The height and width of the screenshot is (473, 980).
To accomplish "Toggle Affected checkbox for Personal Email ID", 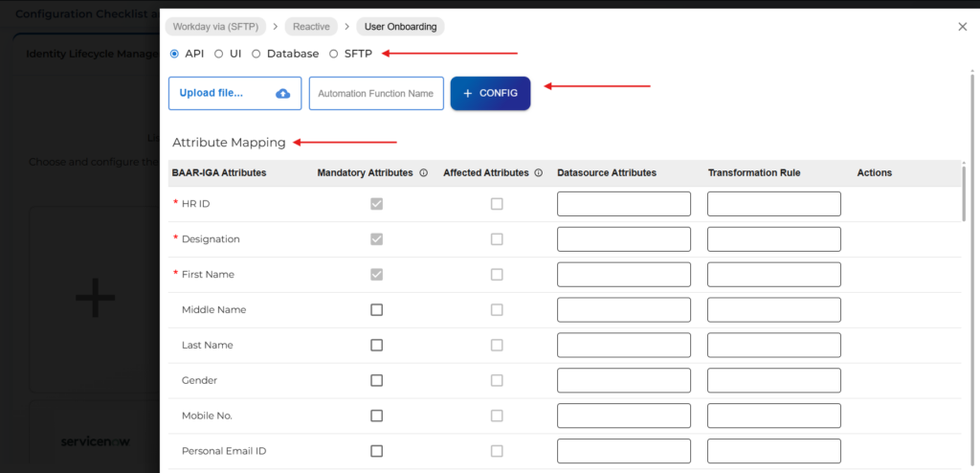I will coord(497,451).
